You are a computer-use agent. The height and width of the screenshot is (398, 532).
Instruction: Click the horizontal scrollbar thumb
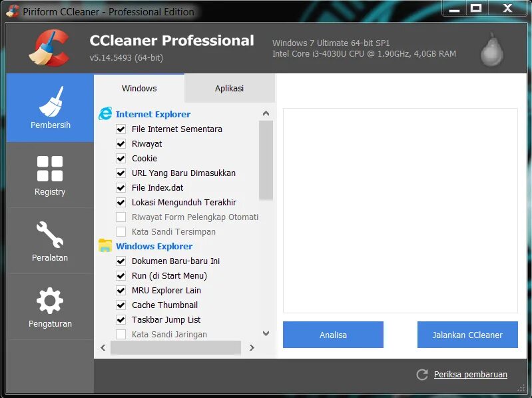[176, 347]
